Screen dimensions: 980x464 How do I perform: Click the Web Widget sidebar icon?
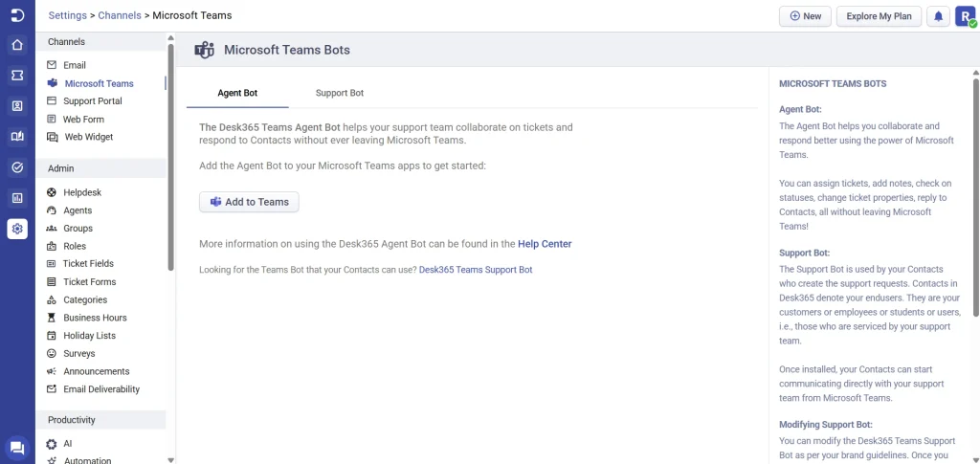tap(52, 137)
